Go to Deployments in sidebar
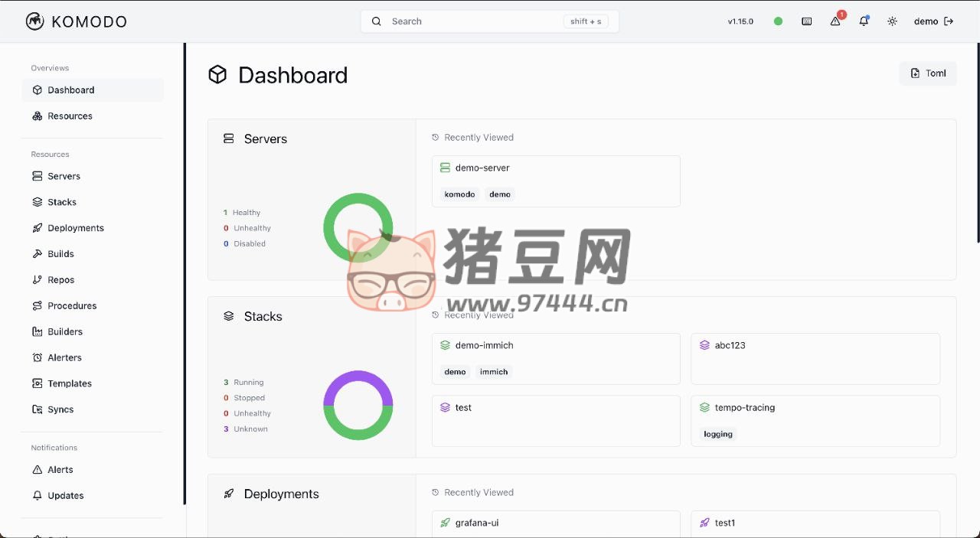Viewport: 980px width, 538px height. pyautogui.click(x=75, y=228)
